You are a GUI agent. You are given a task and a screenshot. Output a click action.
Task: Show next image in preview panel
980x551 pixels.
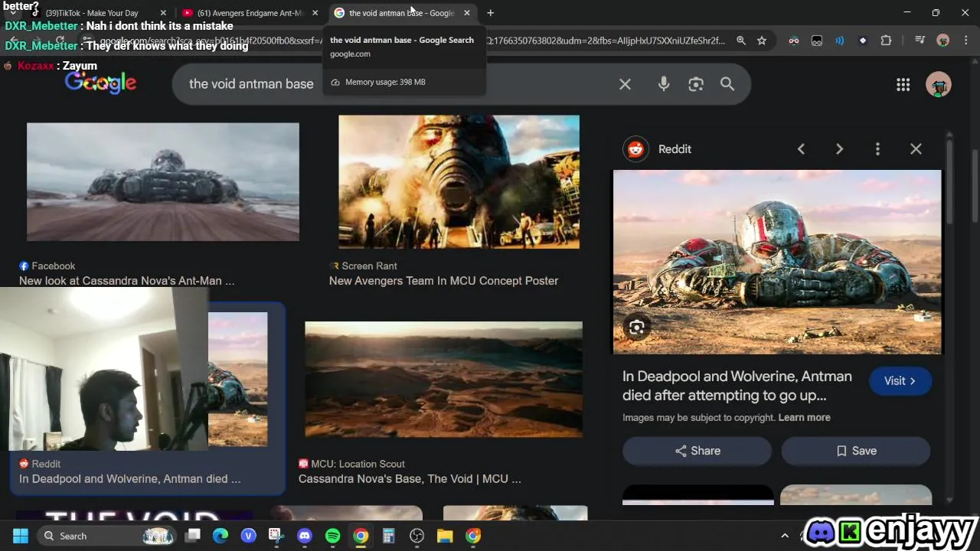[839, 149]
